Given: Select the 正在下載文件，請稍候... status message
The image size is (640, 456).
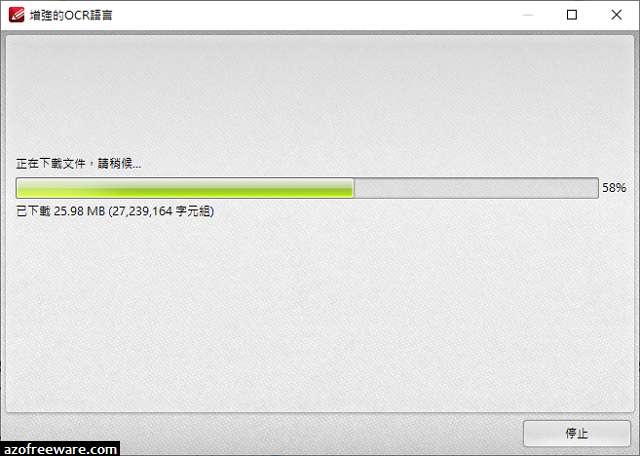Looking at the screenshot, I should pyautogui.click(x=78, y=164).
